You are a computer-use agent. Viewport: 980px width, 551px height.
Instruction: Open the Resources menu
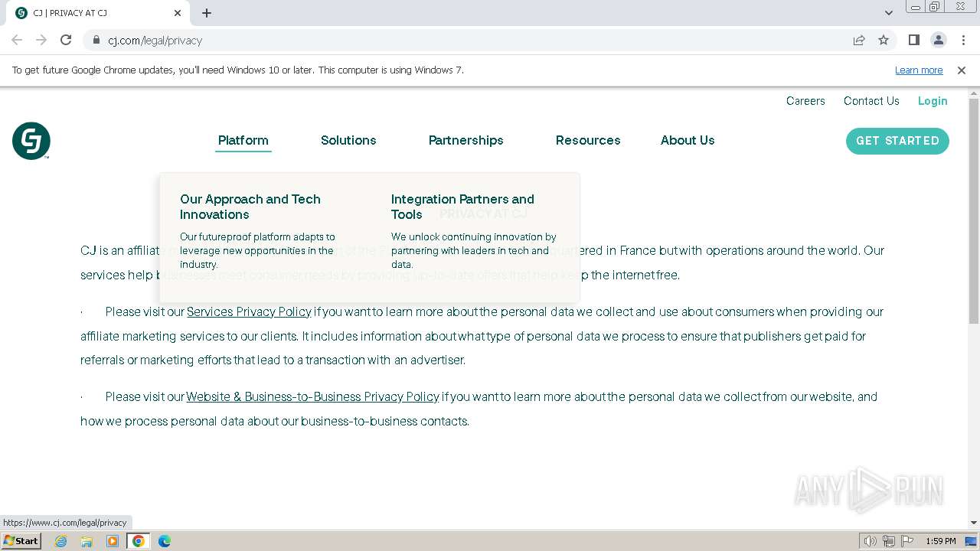pos(588,140)
